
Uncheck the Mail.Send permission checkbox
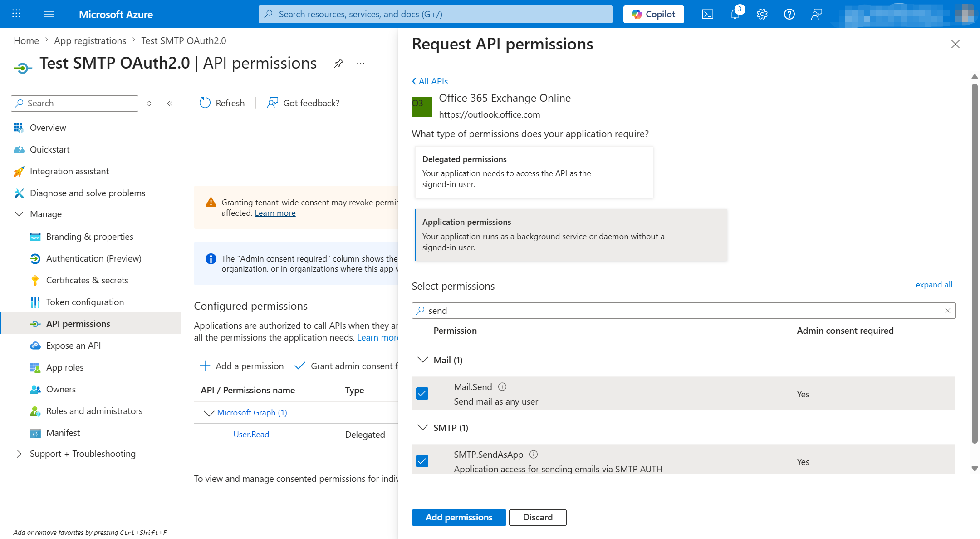point(422,394)
